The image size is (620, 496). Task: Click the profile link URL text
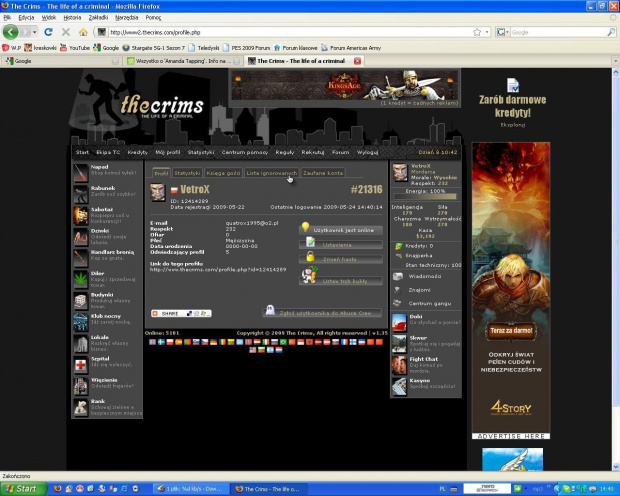[x=218, y=269]
